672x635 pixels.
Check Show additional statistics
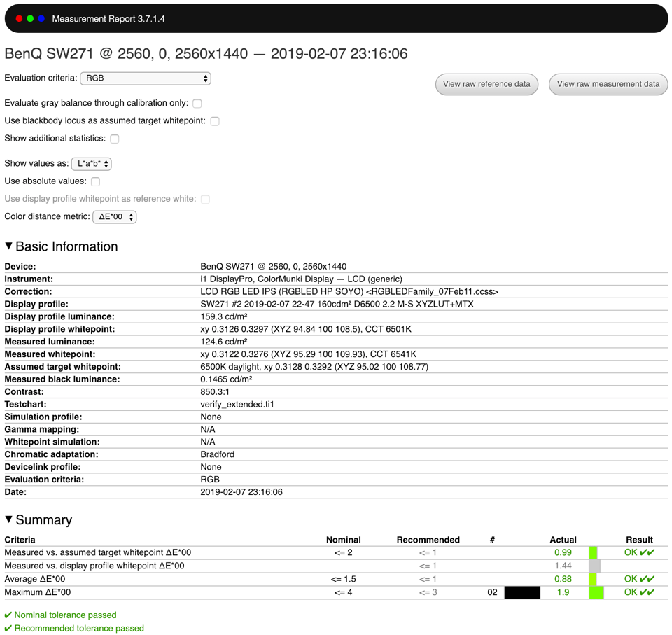[x=114, y=139]
